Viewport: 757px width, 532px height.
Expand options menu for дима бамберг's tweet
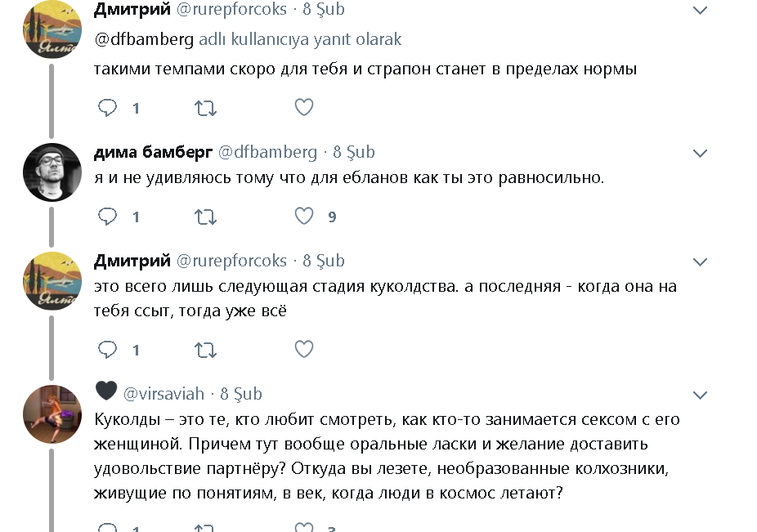click(x=700, y=153)
